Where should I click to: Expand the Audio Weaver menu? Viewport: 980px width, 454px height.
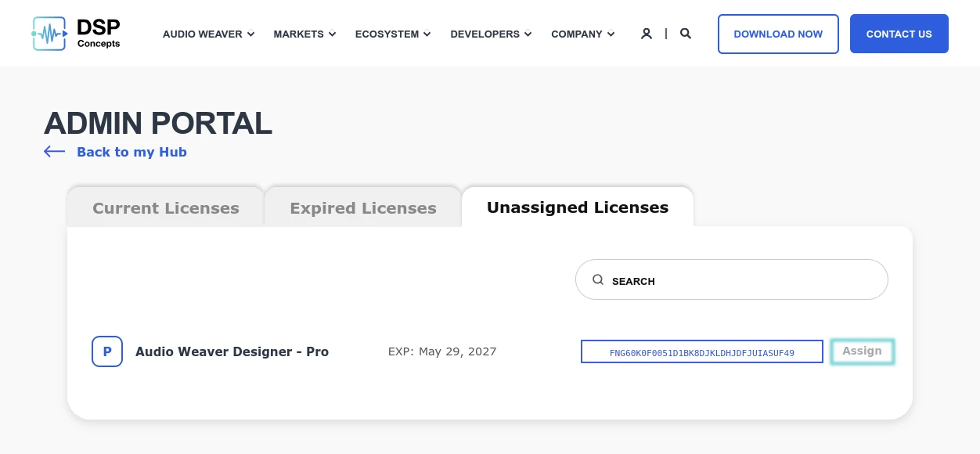(x=209, y=34)
